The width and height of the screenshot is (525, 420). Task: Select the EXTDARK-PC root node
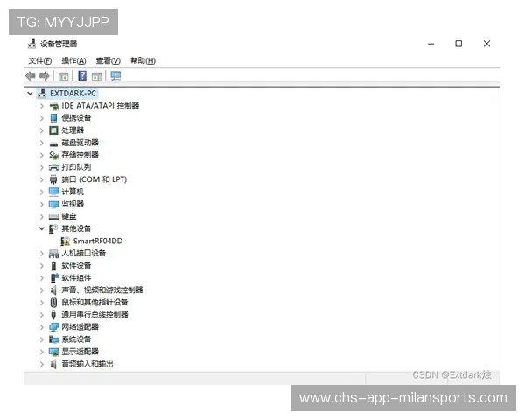tap(73, 93)
